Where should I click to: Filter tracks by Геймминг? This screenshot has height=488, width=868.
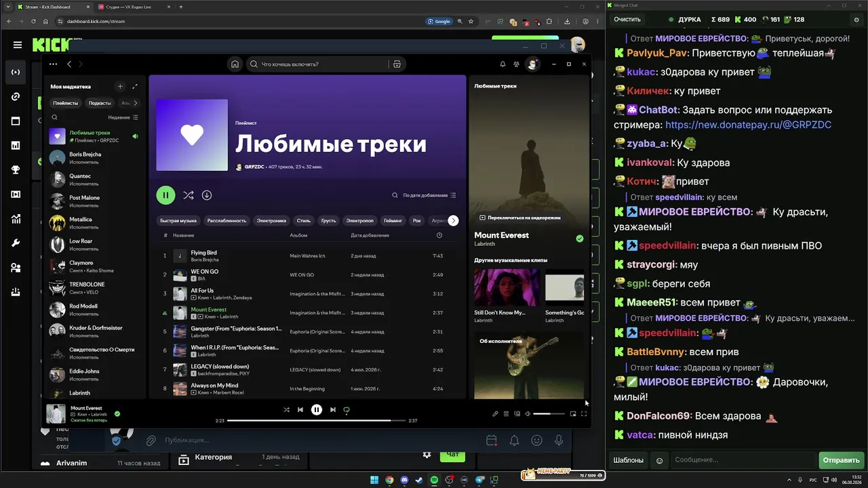tap(393, 220)
